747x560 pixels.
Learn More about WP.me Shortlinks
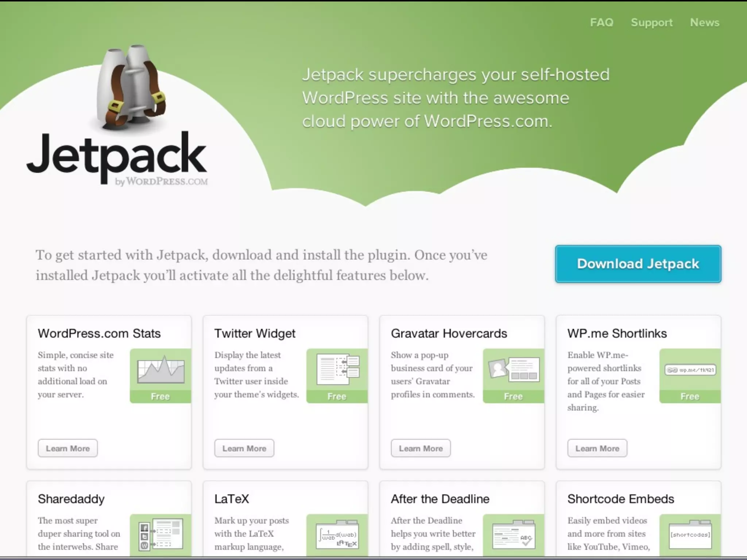coord(597,448)
